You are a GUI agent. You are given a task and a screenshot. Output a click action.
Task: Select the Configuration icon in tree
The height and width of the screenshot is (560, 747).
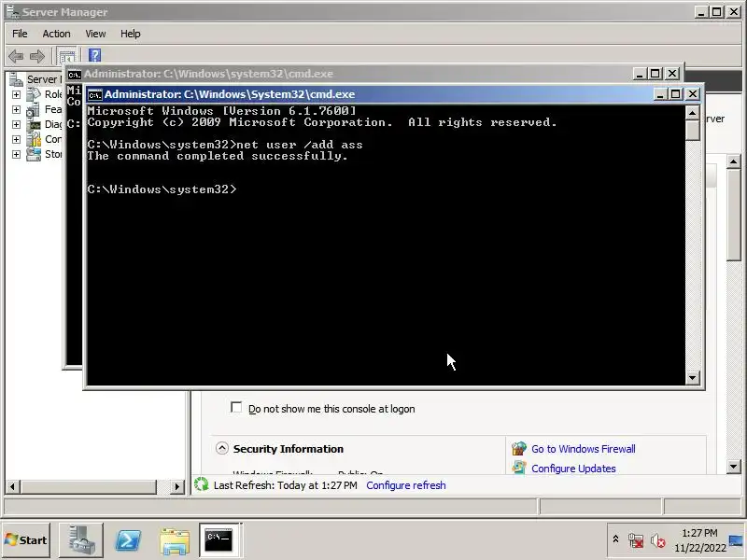click(x=34, y=139)
